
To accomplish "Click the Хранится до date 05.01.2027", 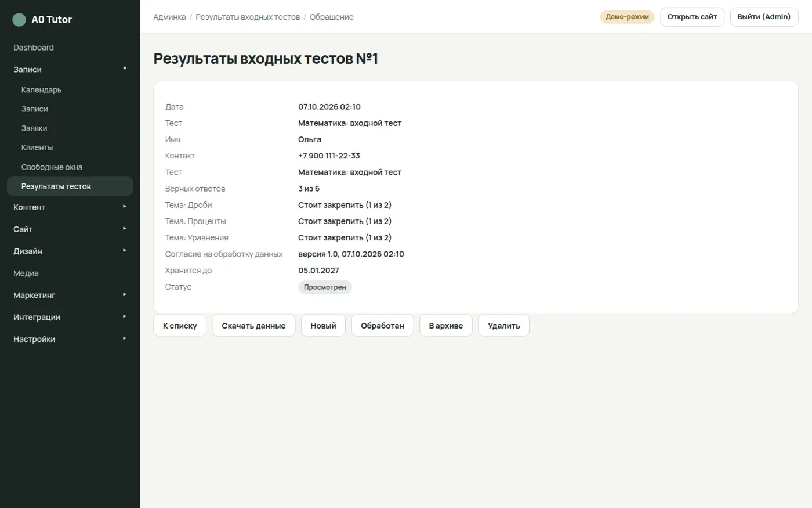I will point(318,271).
